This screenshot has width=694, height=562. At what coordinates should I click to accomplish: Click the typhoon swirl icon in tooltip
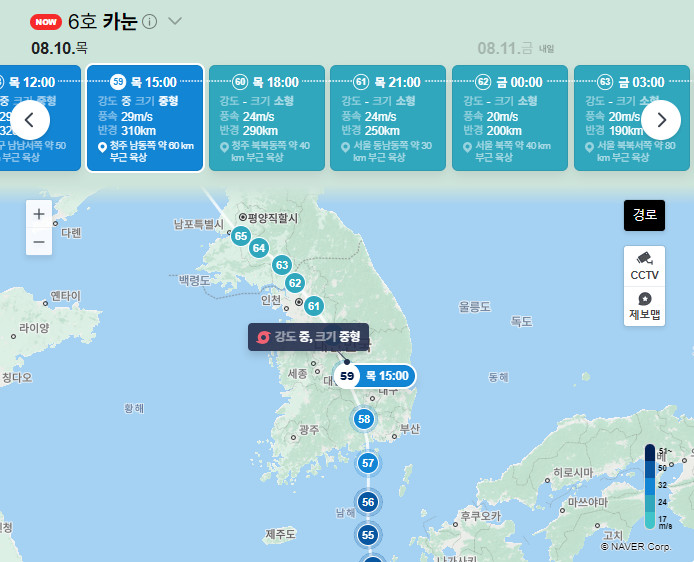click(263, 337)
